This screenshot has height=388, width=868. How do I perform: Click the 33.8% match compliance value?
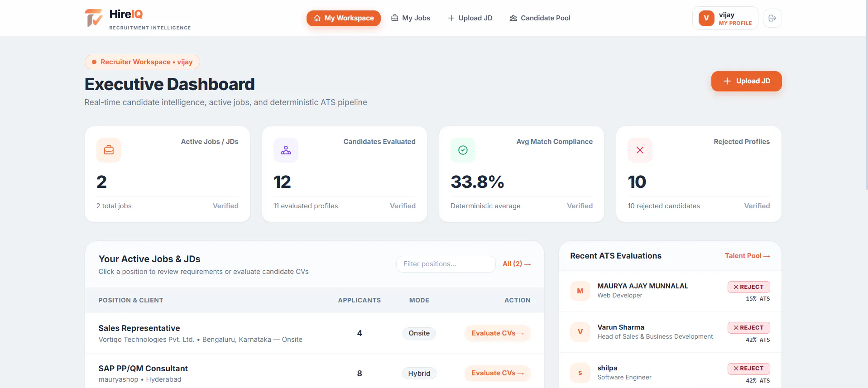coord(477,182)
